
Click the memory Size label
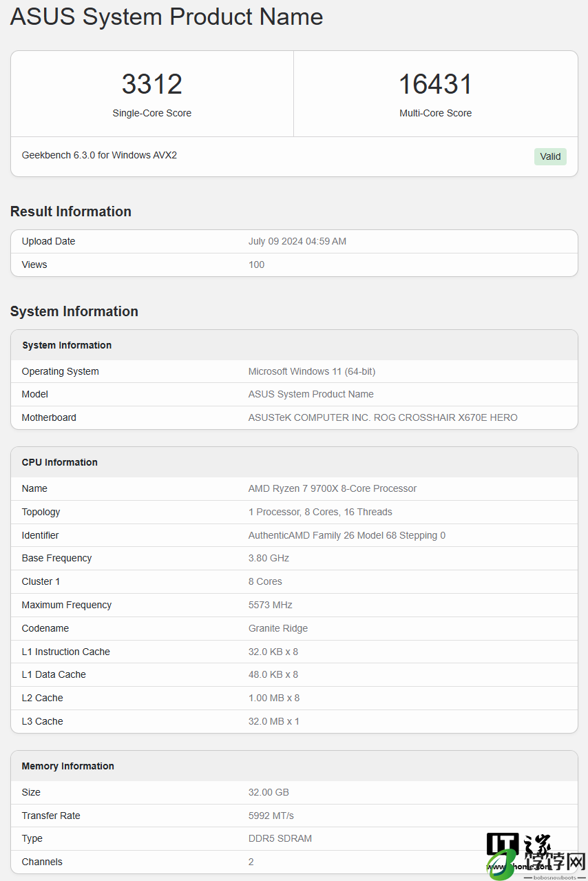click(31, 792)
